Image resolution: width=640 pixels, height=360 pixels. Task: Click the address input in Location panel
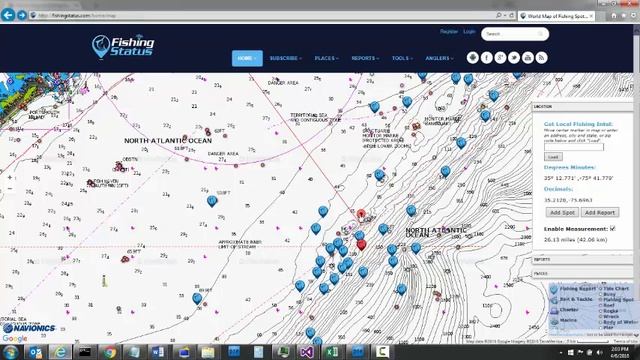(x=573, y=147)
